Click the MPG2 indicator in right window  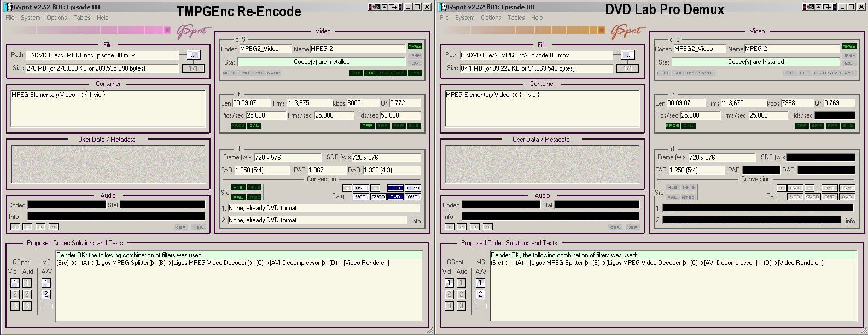click(849, 47)
